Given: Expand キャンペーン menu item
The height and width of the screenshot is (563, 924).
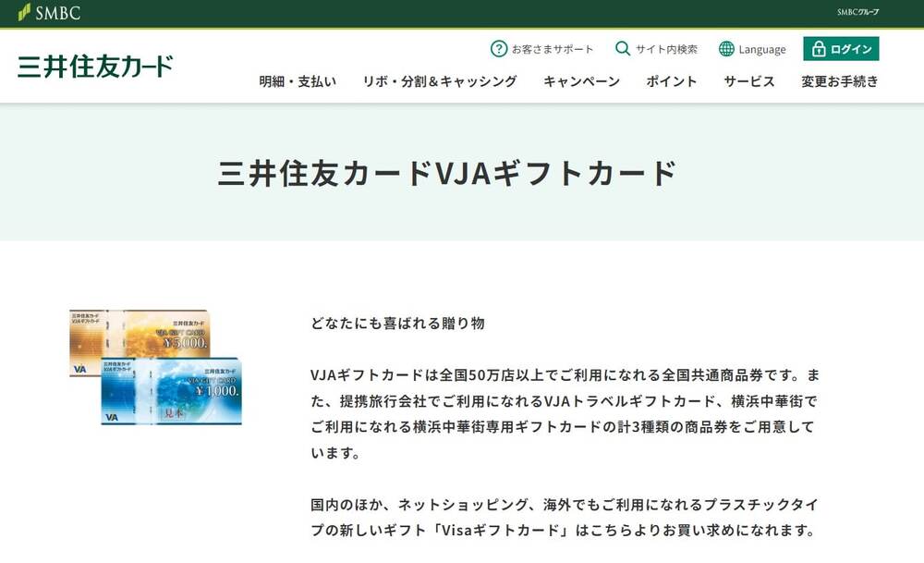Looking at the screenshot, I should [x=581, y=81].
